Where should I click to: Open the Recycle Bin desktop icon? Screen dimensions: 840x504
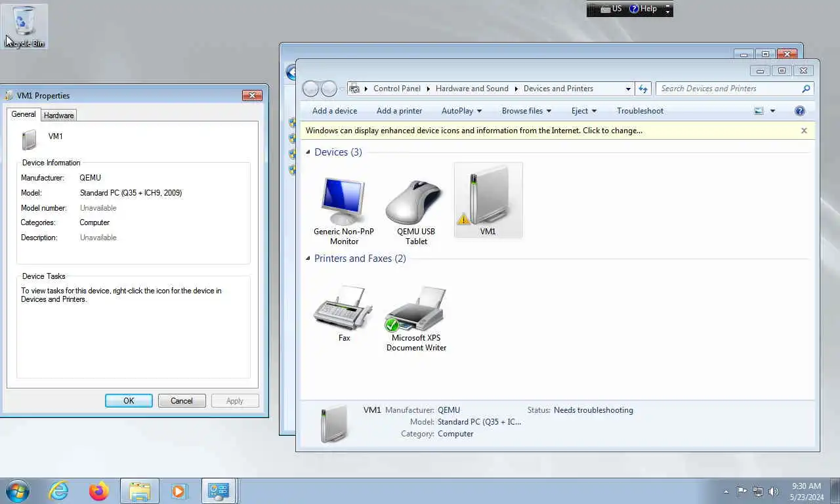(x=25, y=26)
